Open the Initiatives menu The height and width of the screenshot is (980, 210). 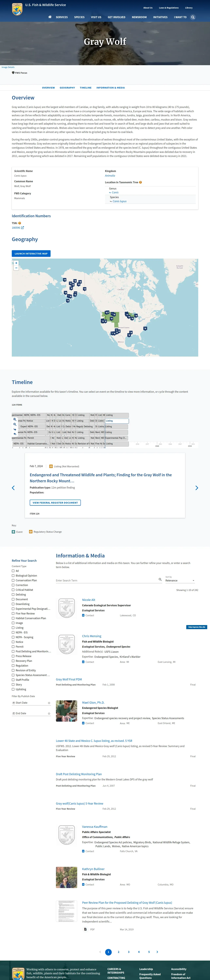click(x=160, y=17)
